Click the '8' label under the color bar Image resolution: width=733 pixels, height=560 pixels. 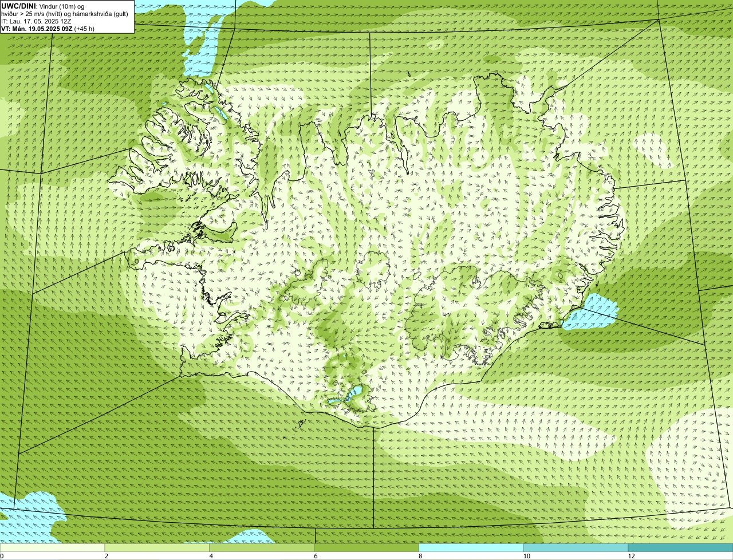(420, 556)
